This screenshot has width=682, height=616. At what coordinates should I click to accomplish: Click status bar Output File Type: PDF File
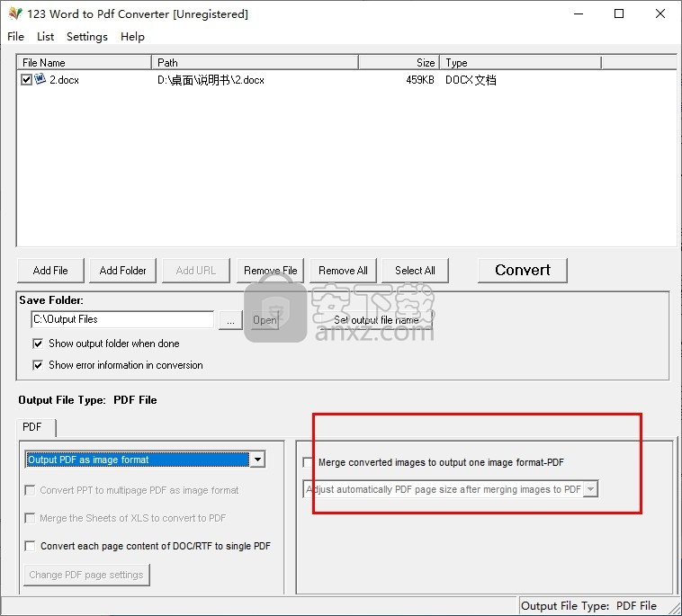588,605
